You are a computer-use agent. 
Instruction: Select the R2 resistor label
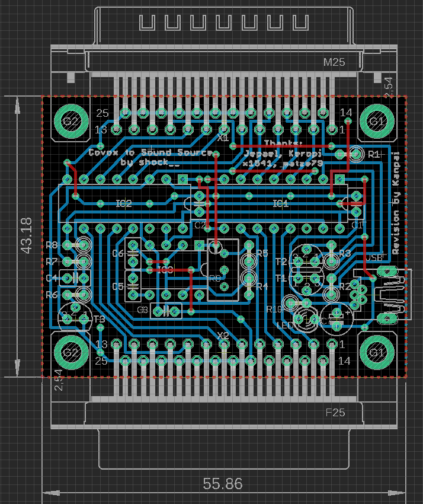[345, 286]
